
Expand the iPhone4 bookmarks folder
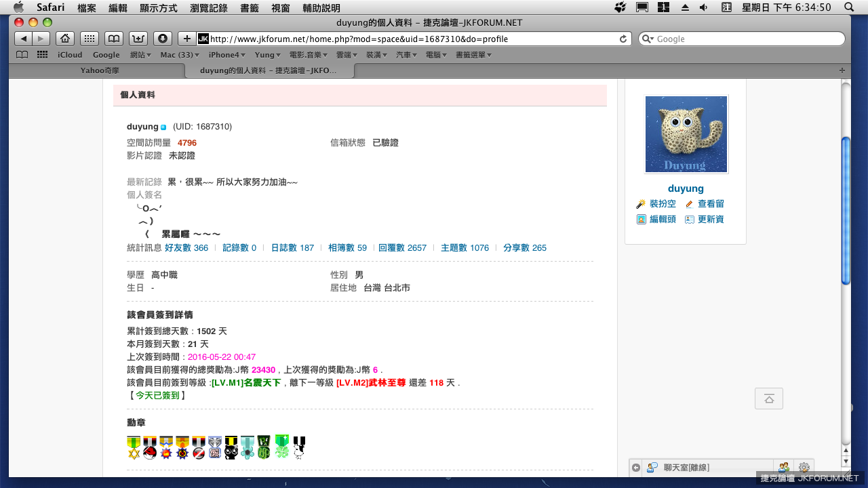(x=226, y=55)
